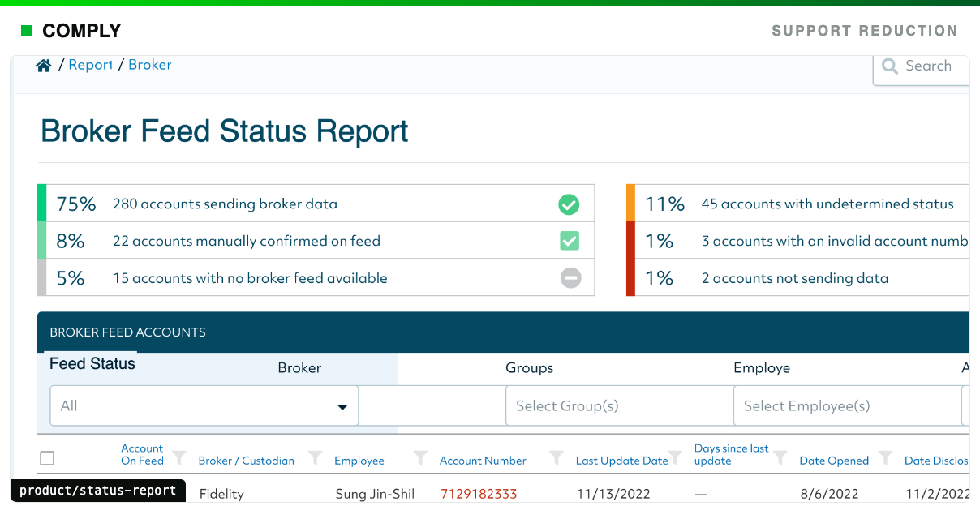Click green checkmark circle icon for 280 accounts

(x=570, y=204)
